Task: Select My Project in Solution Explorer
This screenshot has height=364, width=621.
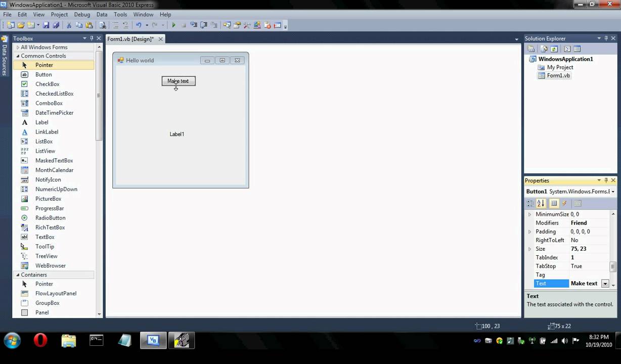Action: 560,67
